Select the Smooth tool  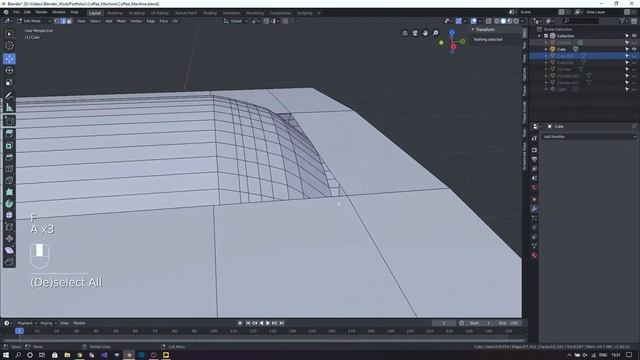point(9,215)
